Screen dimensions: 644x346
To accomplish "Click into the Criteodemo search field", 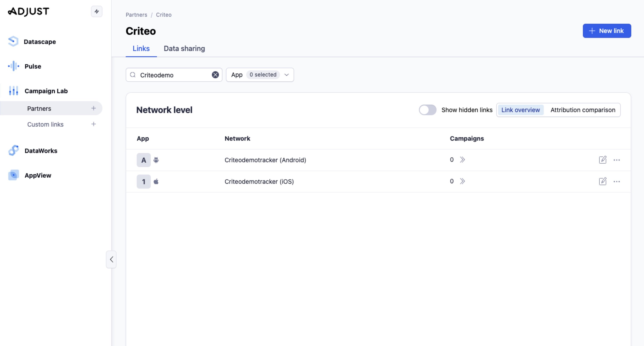I will (174, 75).
